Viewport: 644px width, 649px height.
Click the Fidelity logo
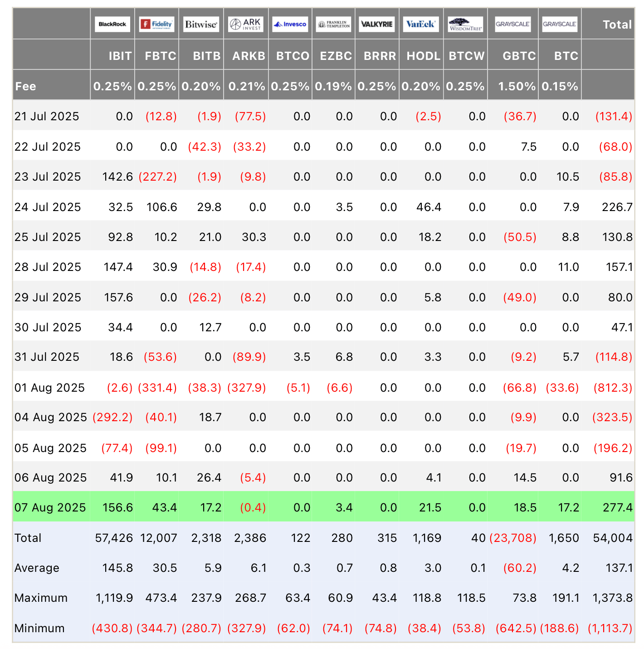coord(157,24)
